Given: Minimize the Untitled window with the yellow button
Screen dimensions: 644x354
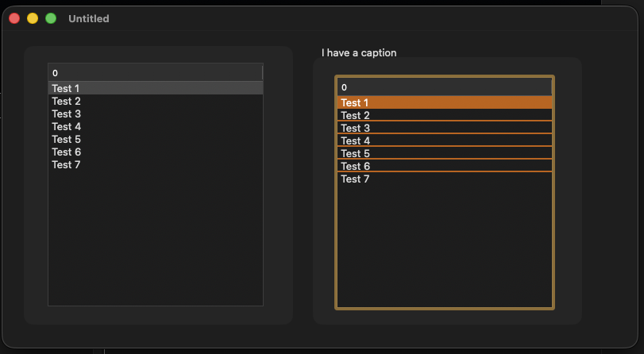Looking at the screenshot, I should point(33,18).
